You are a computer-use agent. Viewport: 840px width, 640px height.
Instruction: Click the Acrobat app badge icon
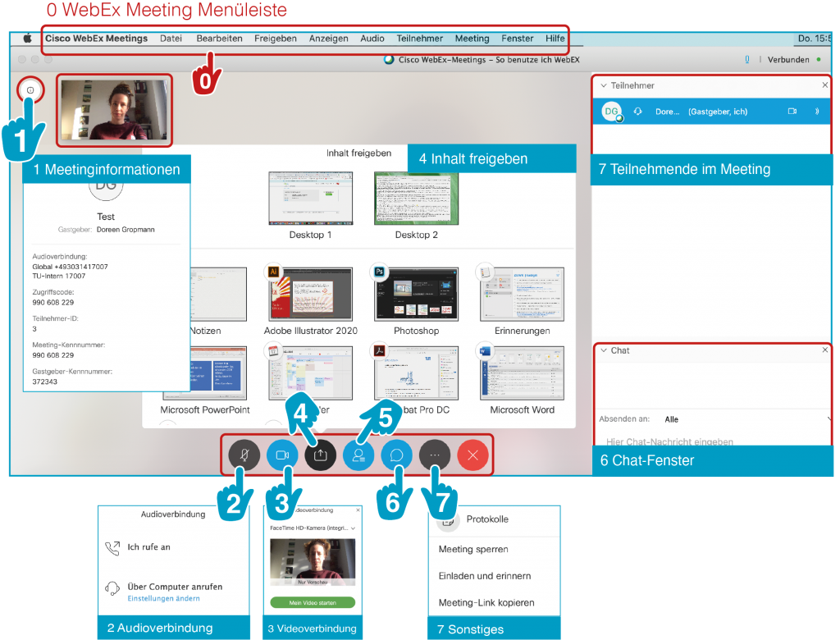coord(379,351)
